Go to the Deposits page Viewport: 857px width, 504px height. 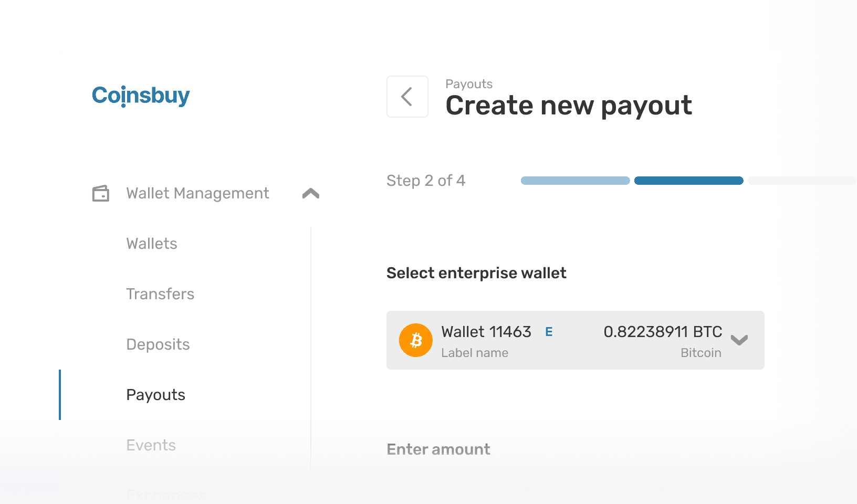click(x=158, y=344)
